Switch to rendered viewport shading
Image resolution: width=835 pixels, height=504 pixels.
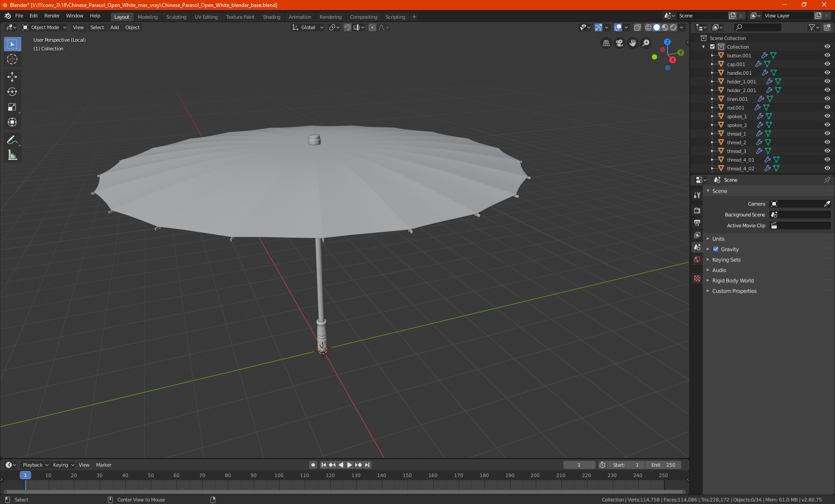[673, 27]
